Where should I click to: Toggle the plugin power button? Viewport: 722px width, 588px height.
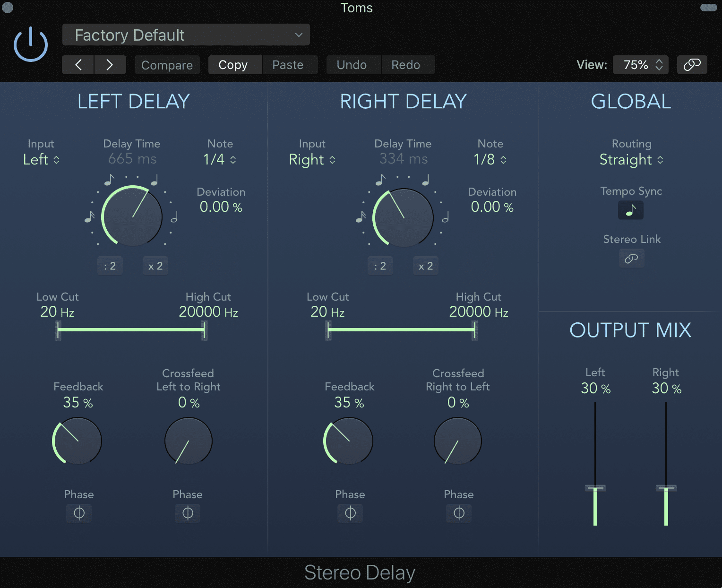pyautogui.click(x=31, y=44)
